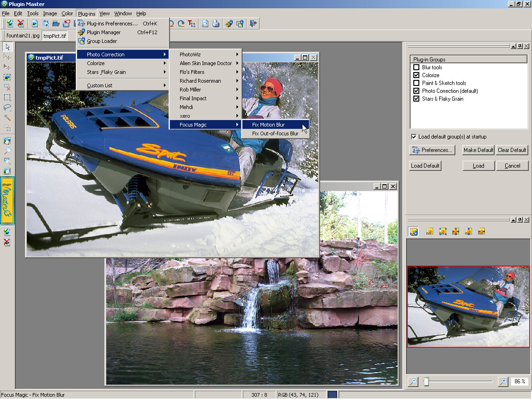This screenshot has width=532, height=399.
Task: Select the hand pan tool
Action: 7,140
